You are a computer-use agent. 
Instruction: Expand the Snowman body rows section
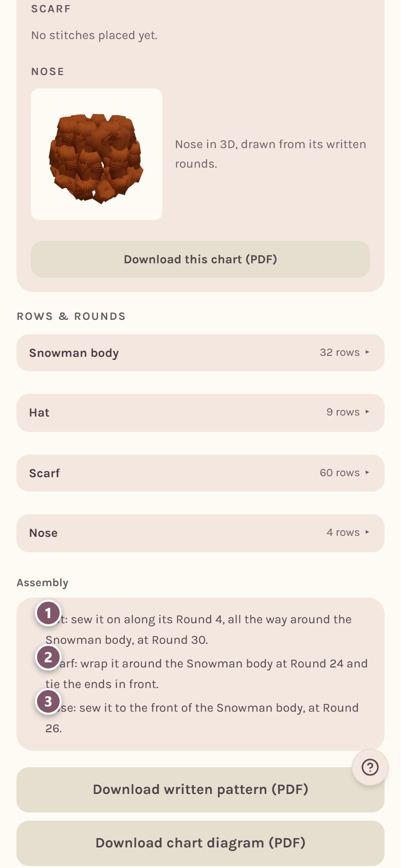[x=200, y=353]
